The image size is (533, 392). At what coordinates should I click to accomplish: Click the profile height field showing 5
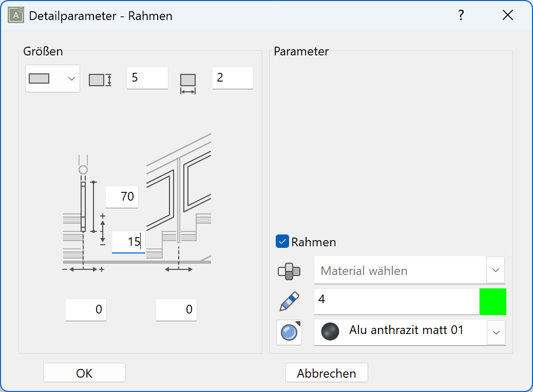point(147,78)
